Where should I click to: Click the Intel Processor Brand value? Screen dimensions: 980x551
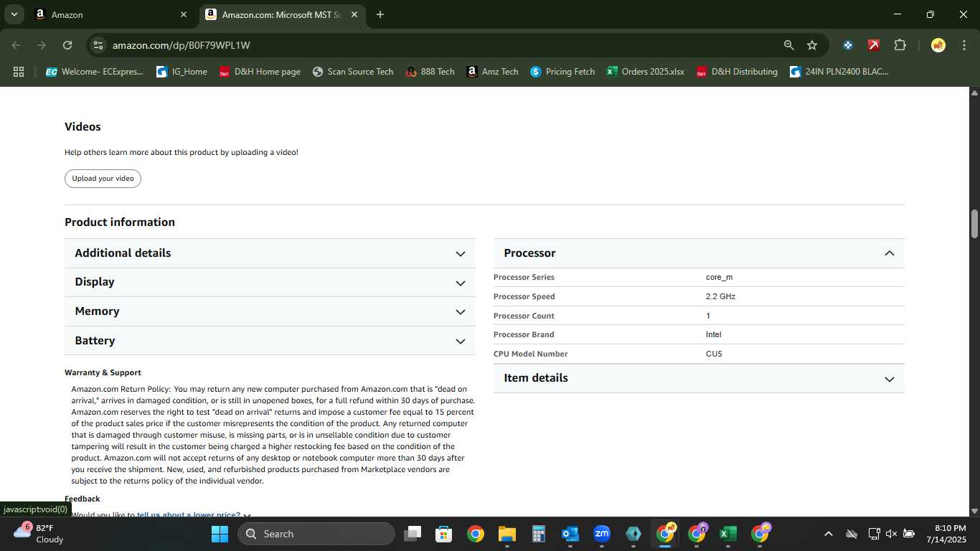point(713,334)
